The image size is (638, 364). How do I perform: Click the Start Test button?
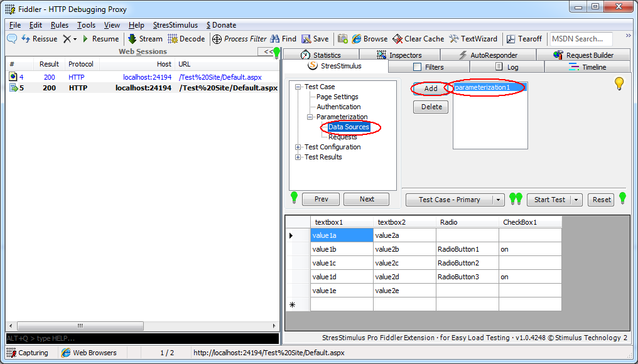pos(549,200)
